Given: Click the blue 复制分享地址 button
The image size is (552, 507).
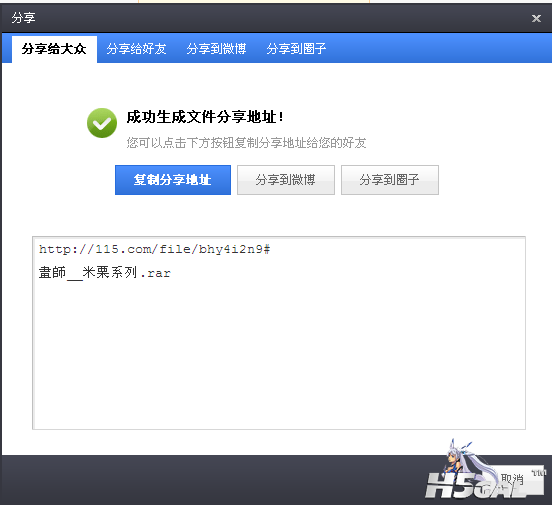Looking at the screenshot, I should pyautogui.click(x=173, y=180).
